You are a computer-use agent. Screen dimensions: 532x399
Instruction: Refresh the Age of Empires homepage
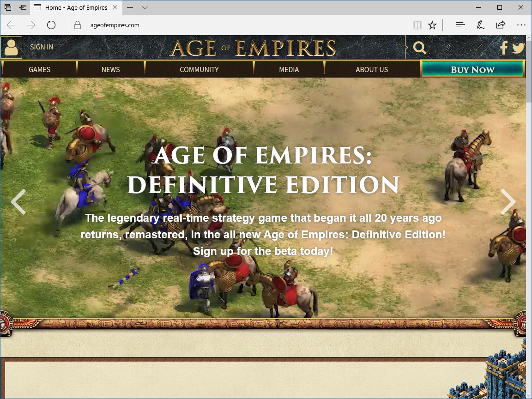[x=51, y=25]
